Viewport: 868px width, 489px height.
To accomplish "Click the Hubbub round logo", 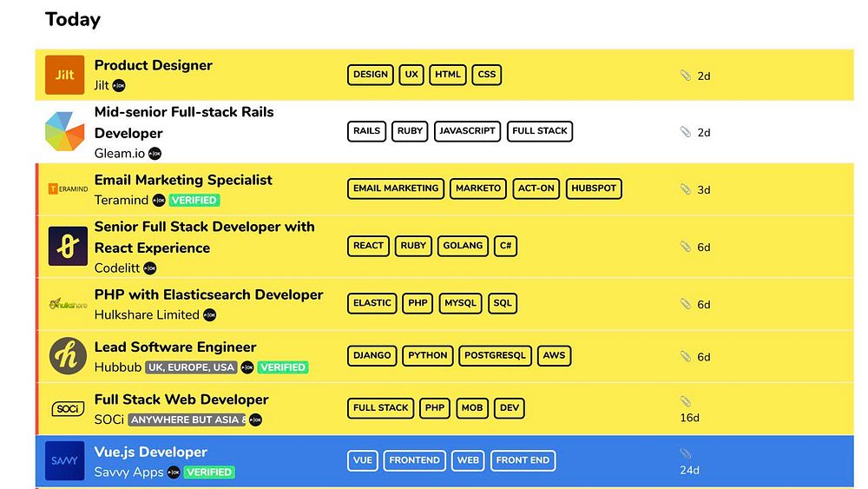I will point(68,356).
